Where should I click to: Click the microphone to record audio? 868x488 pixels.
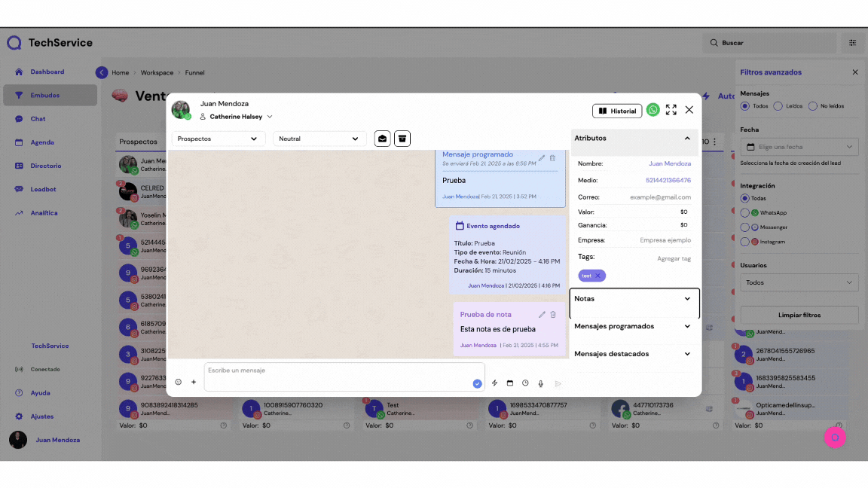point(540,383)
